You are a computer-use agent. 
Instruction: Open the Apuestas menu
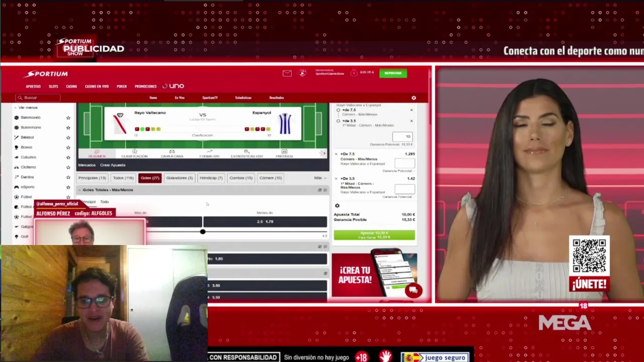pyautogui.click(x=33, y=86)
